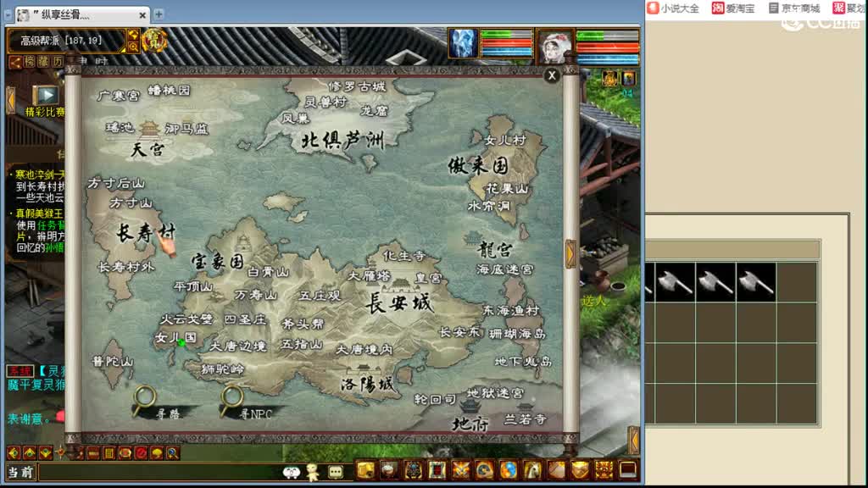
Task: Click the share icon under location box
Action: (14, 62)
